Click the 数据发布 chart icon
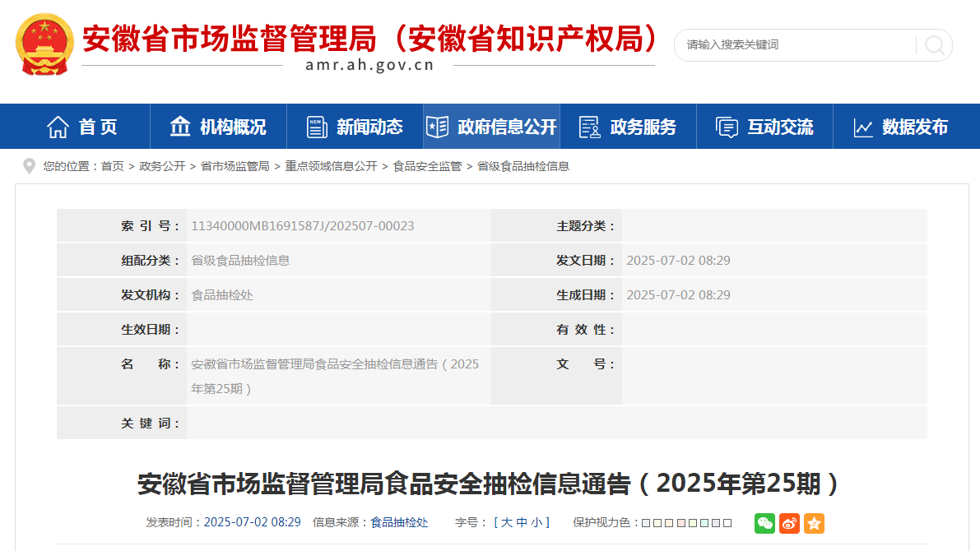The width and height of the screenshot is (980, 551). click(x=863, y=127)
